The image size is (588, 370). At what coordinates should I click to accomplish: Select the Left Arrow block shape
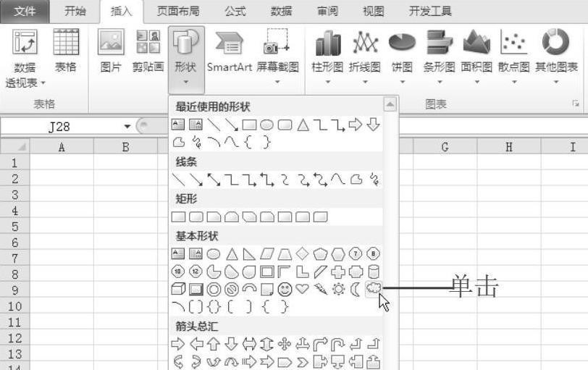coord(196,344)
